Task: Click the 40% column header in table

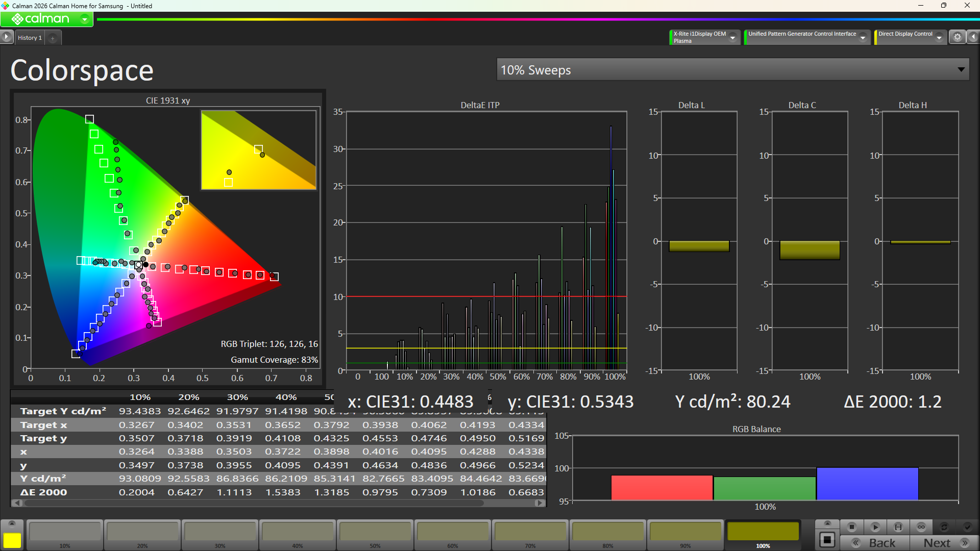Action: [286, 397]
